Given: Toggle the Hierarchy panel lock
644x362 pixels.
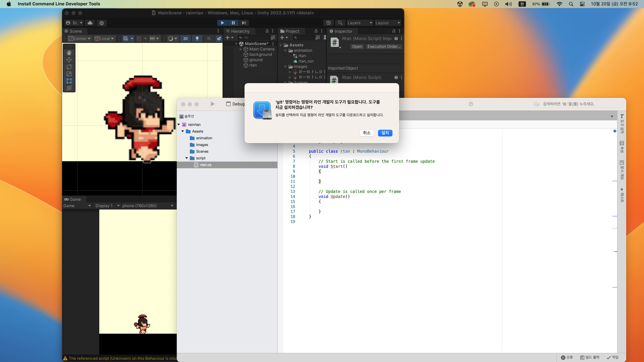Looking at the screenshot, I should pos(267,31).
